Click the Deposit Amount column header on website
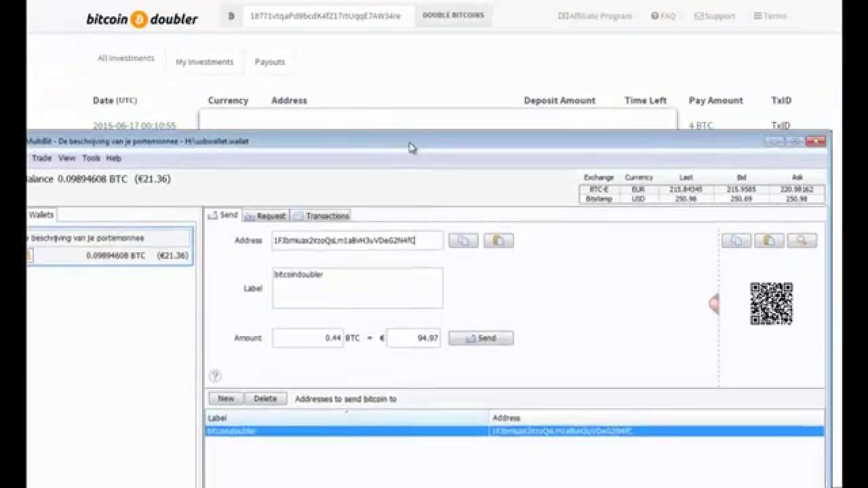868x488 pixels. [x=559, y=100]
